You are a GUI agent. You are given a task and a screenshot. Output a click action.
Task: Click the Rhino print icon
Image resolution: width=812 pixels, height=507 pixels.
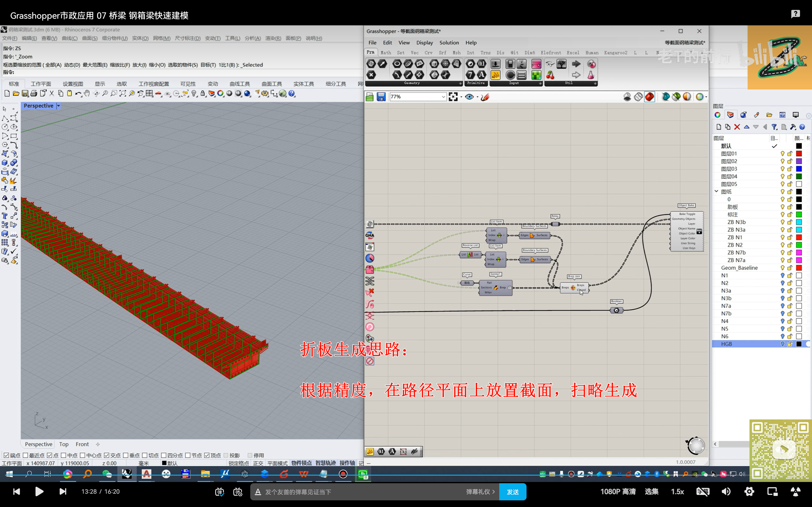(x=34, y=93)
